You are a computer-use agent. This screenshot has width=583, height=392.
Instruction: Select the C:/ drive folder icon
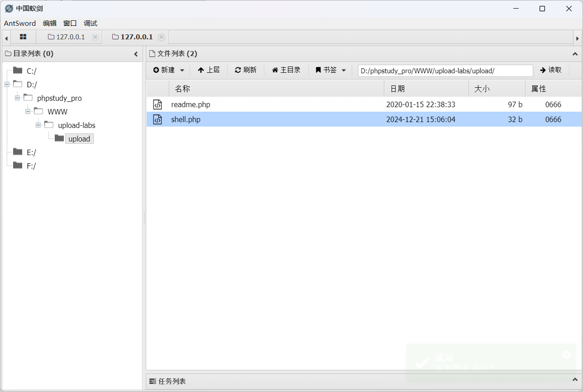[x=18, y=70]
